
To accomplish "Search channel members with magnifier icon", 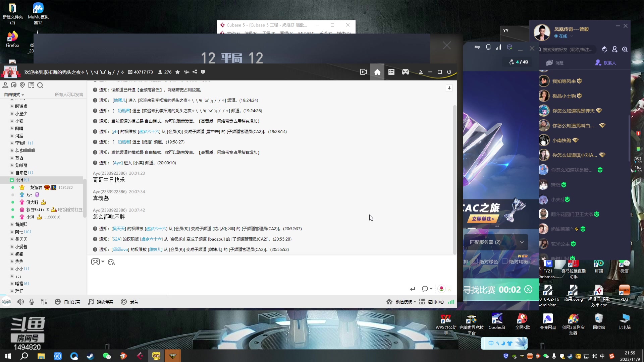I will tap(40, 85).
